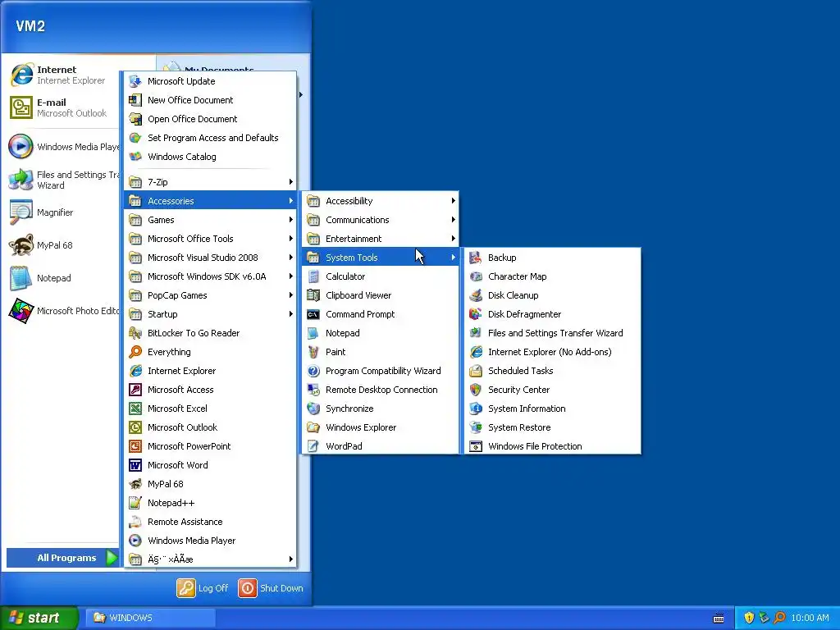Open the Character Map icon
This screenshot has height=630, width=840.
pyautogui.click(x=475, y=276)
